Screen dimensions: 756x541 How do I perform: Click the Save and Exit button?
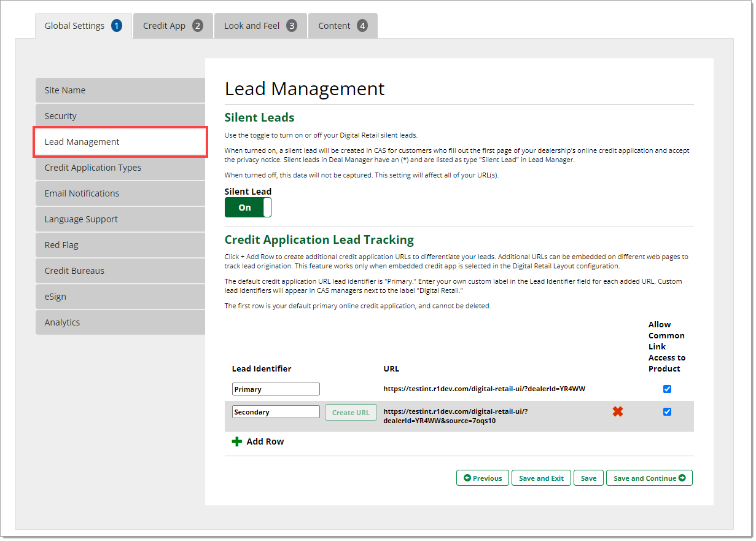coord(541,478)
